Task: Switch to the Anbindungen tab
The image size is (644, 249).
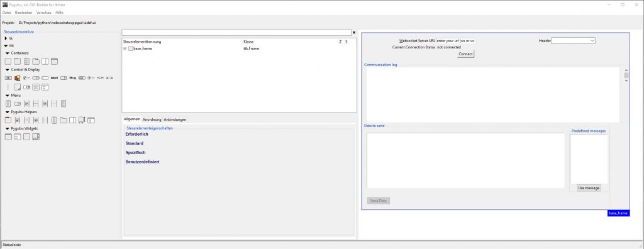Action: pyautogui.click(x=175, y=119)
